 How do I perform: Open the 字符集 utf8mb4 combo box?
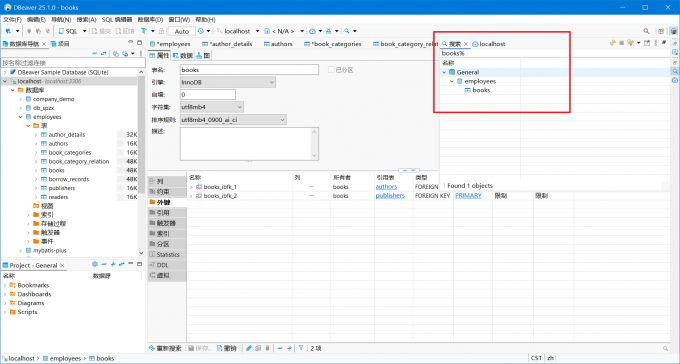pyautogui.click(x=212, y=107)
